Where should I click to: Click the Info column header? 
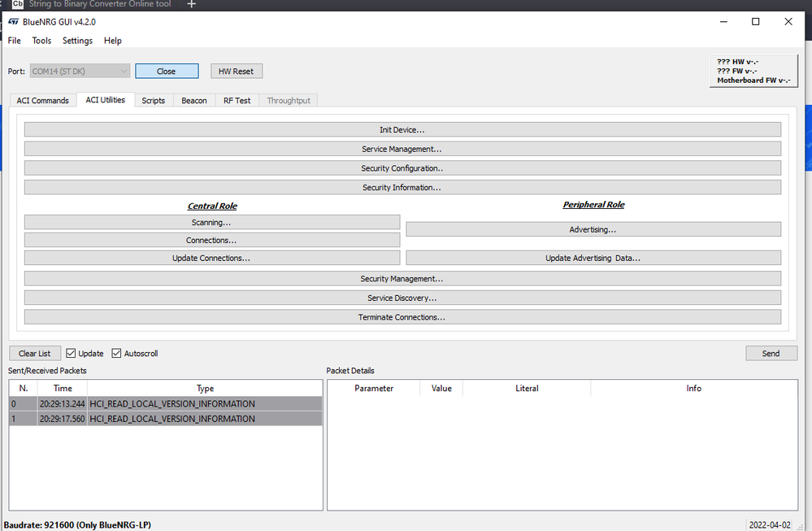coord(694,388)
